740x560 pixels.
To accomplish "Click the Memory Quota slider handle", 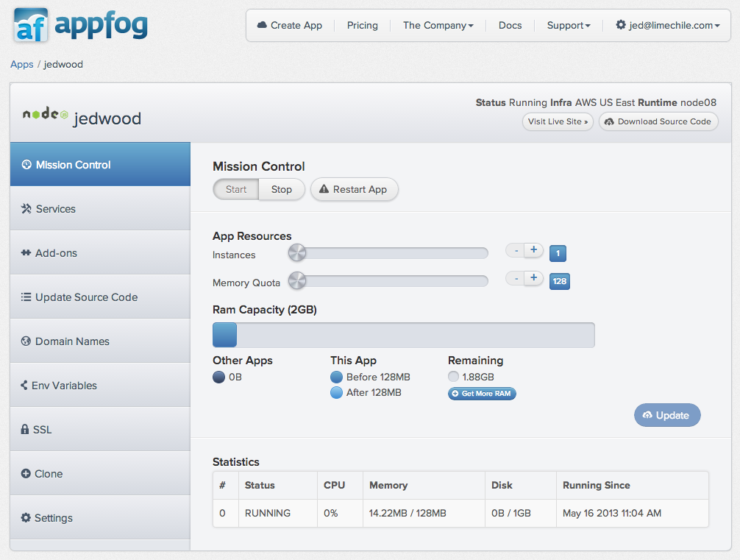I will (x=296, y=280).
